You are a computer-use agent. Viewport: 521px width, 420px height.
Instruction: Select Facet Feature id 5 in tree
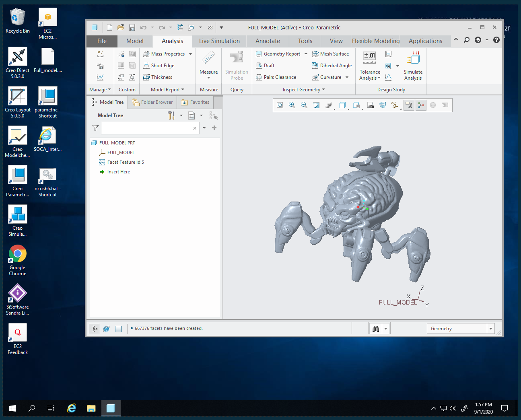pyautogui.click(x=125, y=162)
